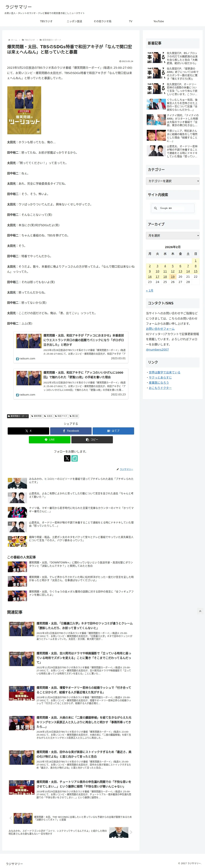Open the キリングセンス萩原正人 related article
Image resolution: width=205 pixels, height=868 pixels.
(71, 727)
